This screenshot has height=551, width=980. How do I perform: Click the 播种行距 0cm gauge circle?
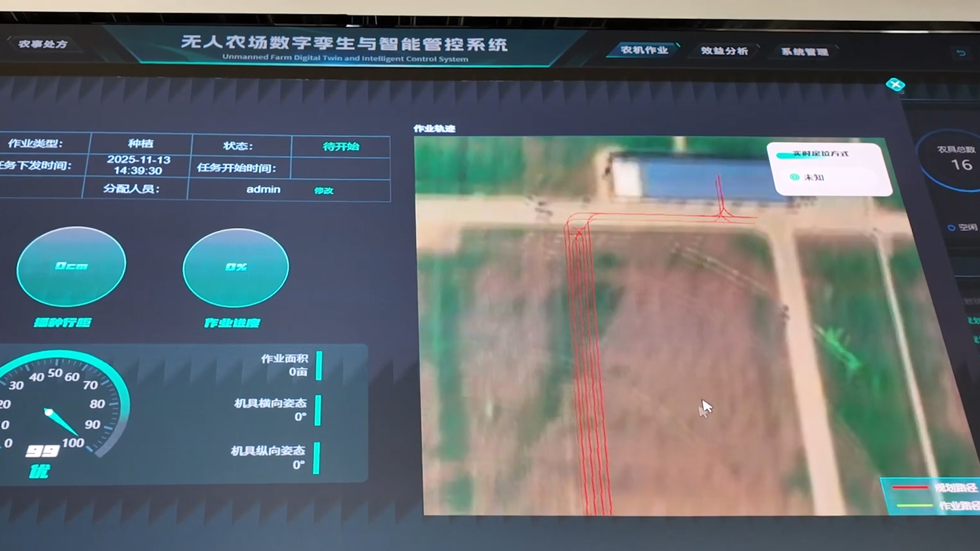(x=71, y=266)
